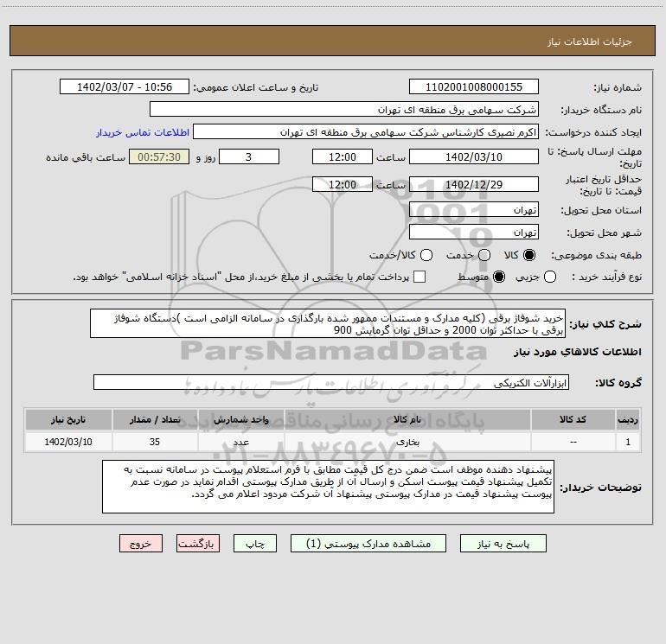
Task: Select the کالا radio button
Action: tap(529, 255)
